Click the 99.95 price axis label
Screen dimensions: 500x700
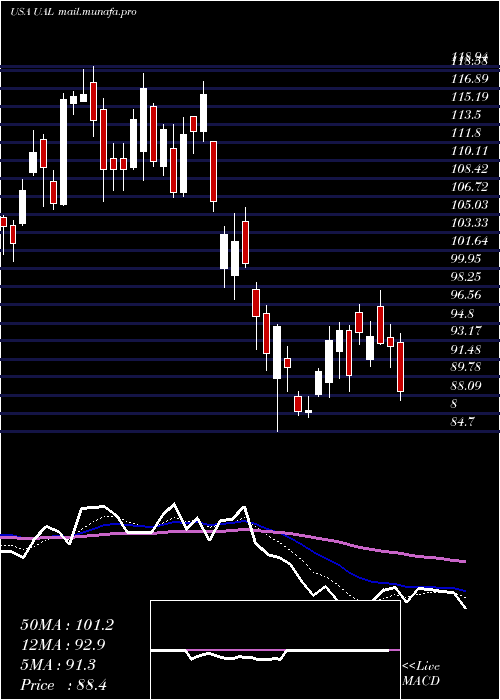[466, 259]
